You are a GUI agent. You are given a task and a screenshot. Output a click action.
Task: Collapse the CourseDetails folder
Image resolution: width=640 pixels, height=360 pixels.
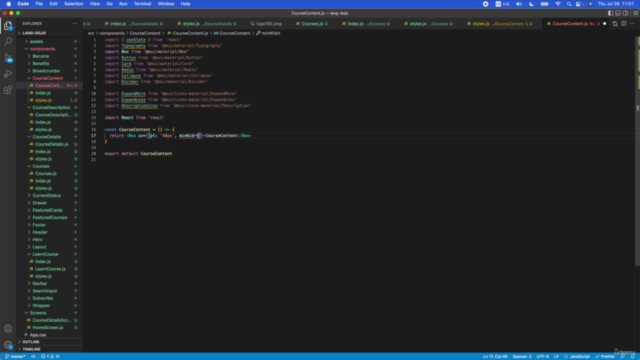tap(47, 137)
